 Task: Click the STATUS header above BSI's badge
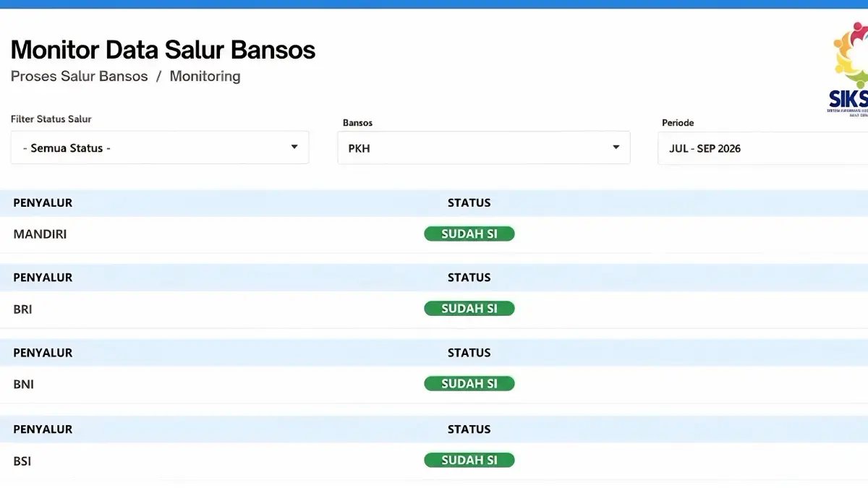click(x=469, y=429)
